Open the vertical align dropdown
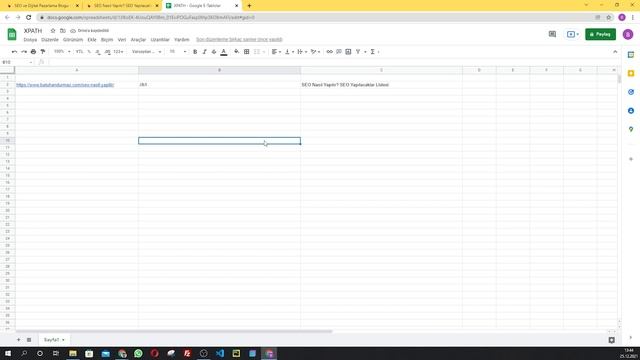640x360 pixels. 289,52
